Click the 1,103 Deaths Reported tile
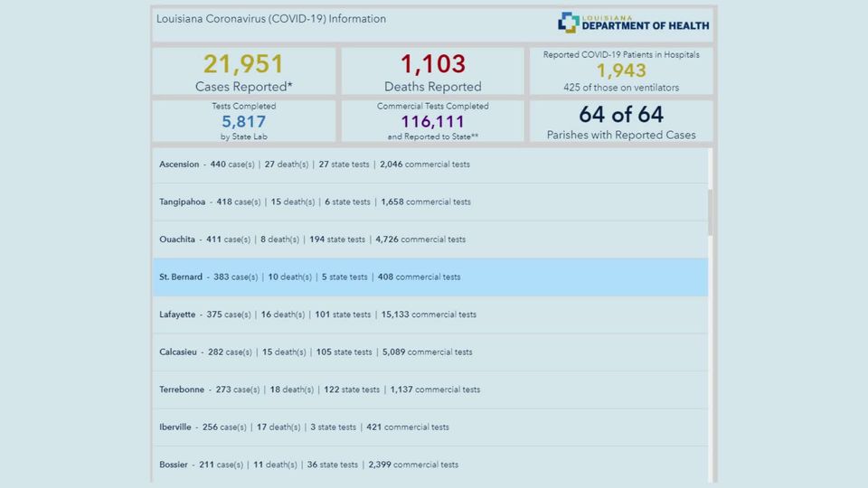The image size is (868, 488). [x=432, y=71]
